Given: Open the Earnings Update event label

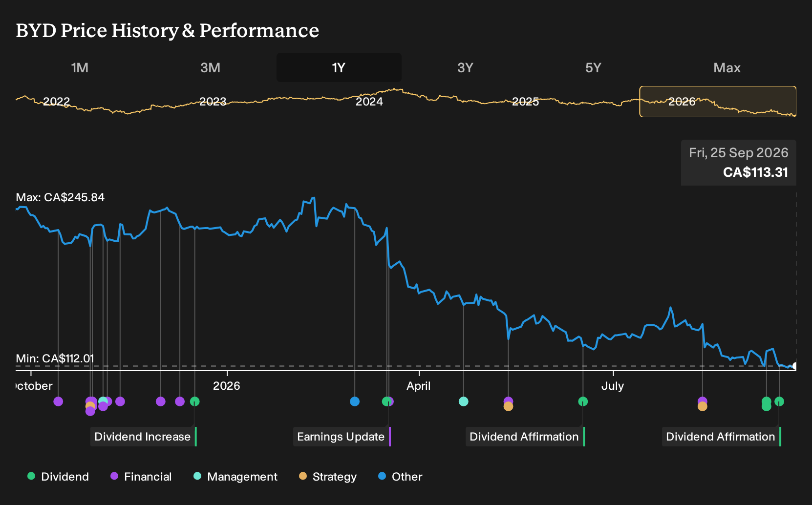Looking at the screenshot, I should (342, 437).
